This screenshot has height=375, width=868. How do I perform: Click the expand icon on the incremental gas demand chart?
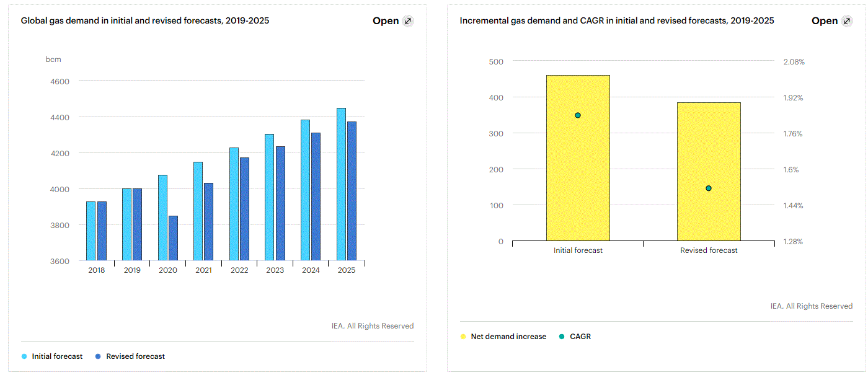tap(846, 21)
